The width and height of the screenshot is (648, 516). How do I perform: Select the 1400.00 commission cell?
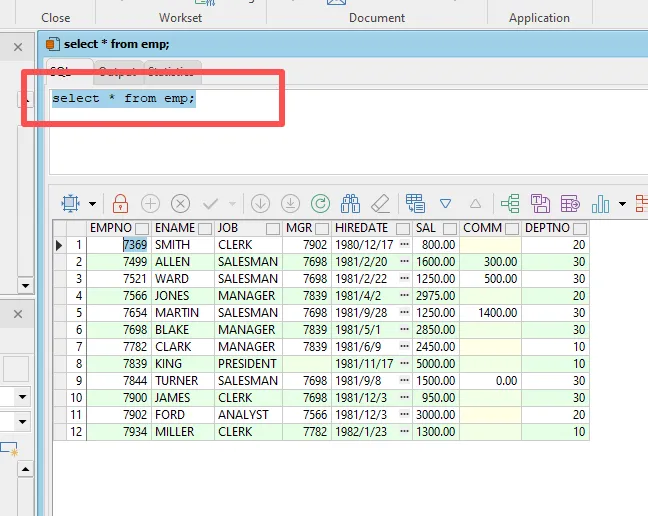491,313
